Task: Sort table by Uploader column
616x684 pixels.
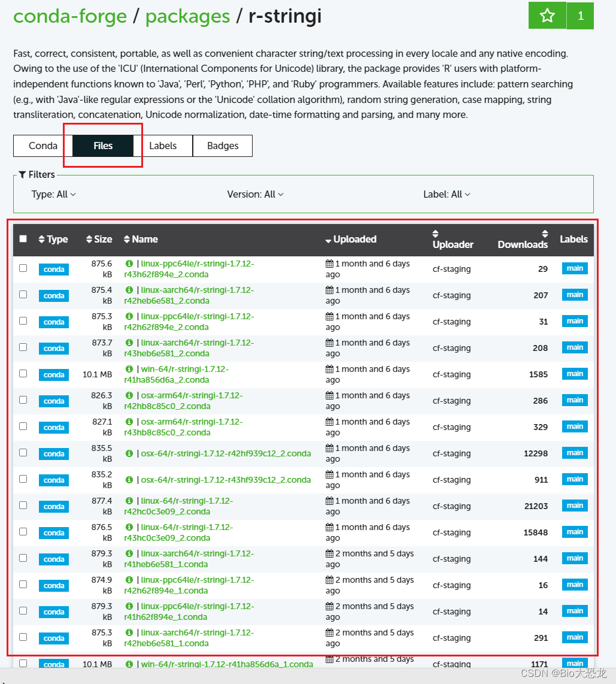Action: pos(453,239)
